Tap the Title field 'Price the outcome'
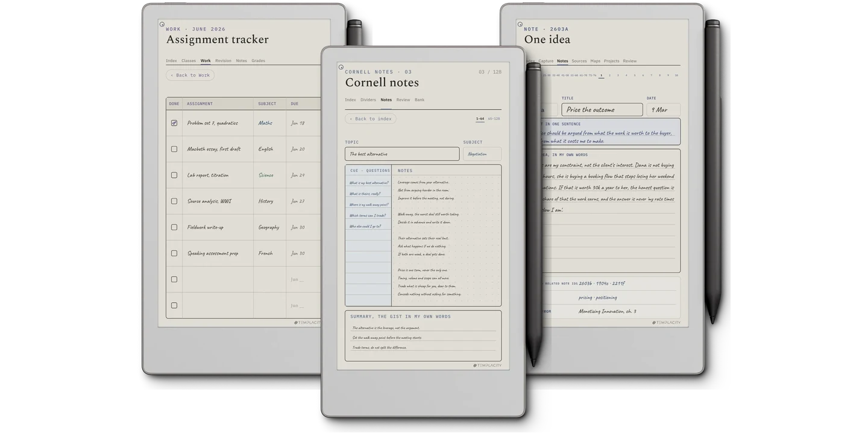Image resolution: width=868 pixels, height=433 pixels. pos(602,110)
